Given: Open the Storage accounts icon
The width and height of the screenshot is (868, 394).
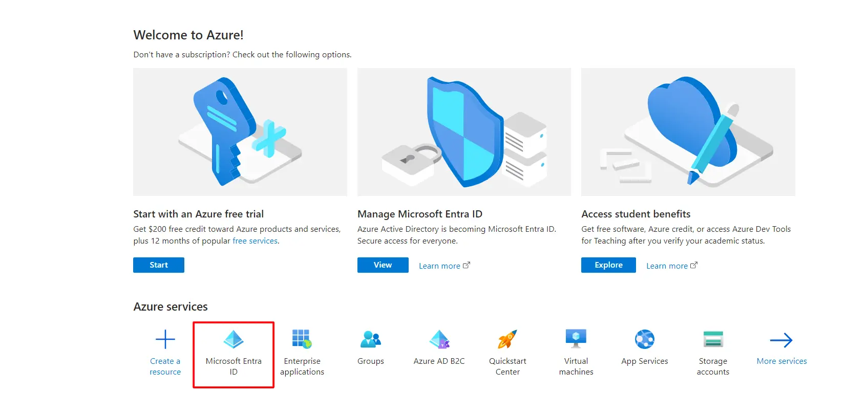Looking at the screenshot, I should tap(713, 339).
